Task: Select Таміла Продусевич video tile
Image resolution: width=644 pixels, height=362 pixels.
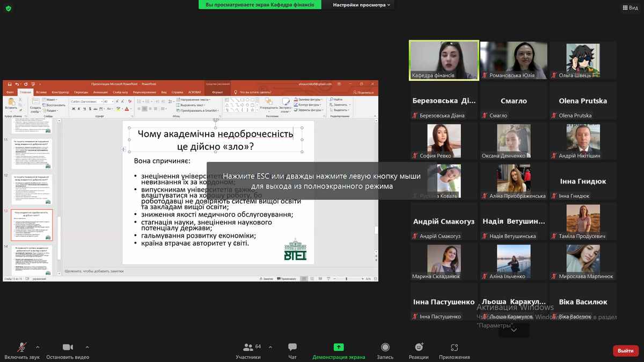Action: click(583, 221)
